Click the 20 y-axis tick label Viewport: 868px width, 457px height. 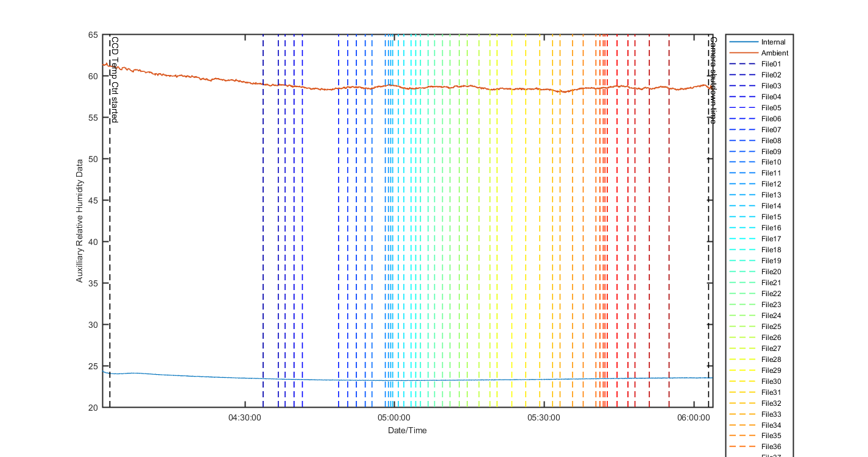point(93,408)
